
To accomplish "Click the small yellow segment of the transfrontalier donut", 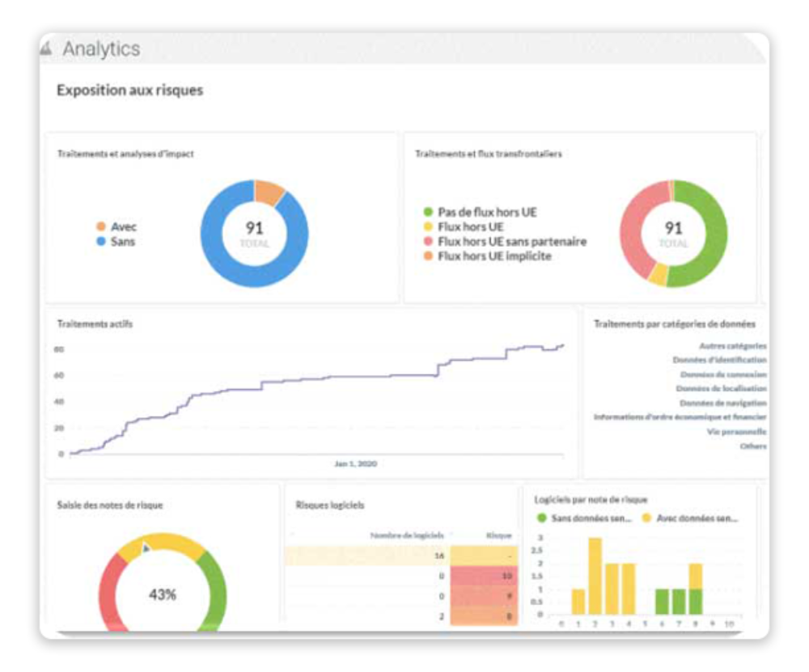I will point(659,274).
